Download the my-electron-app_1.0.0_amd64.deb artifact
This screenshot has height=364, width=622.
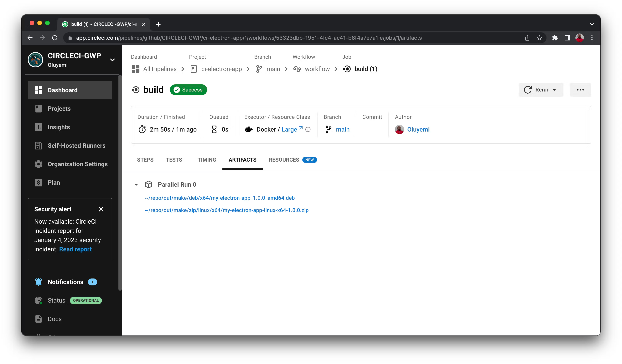click(x=220, y=198)
